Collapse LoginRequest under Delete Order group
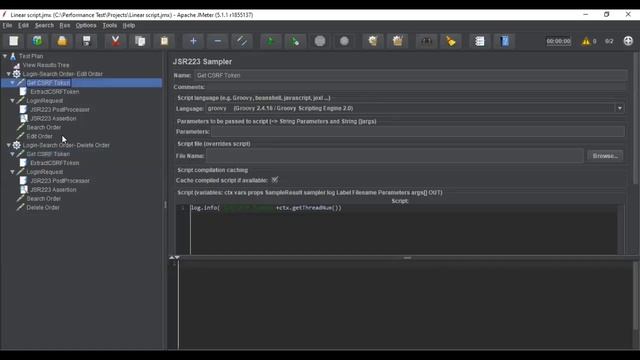640x360 pixels. click(x=13, y=172)
